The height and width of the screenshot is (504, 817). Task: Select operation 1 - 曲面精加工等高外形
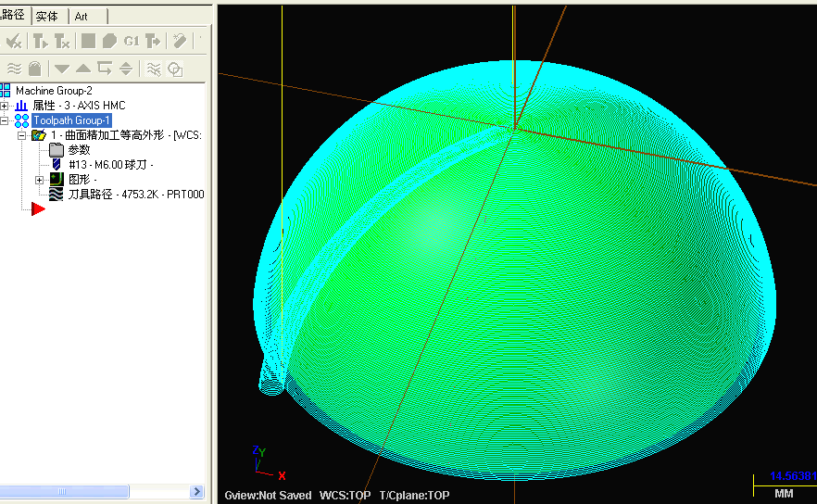point(126,135)
